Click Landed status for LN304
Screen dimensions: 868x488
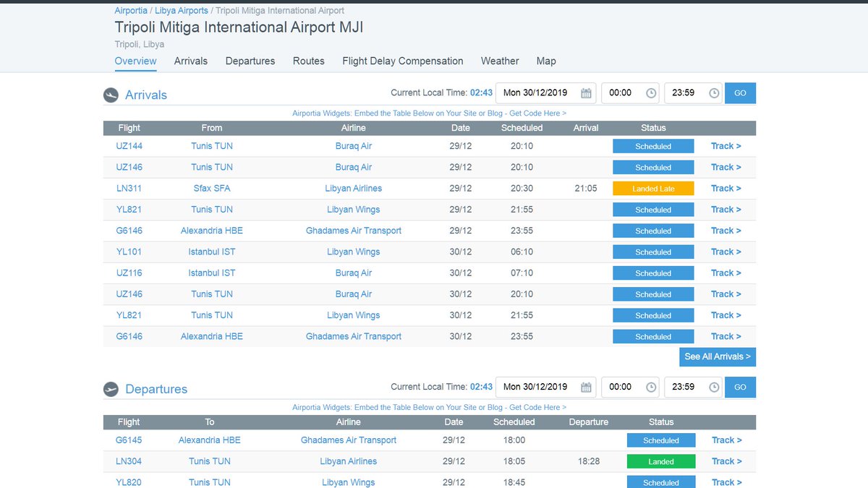[x=661, y=461]
